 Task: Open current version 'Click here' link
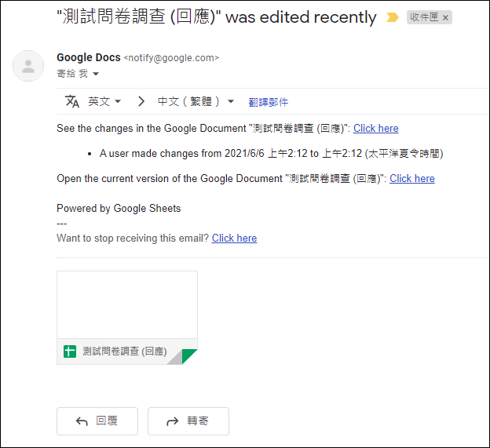point(412,179)
